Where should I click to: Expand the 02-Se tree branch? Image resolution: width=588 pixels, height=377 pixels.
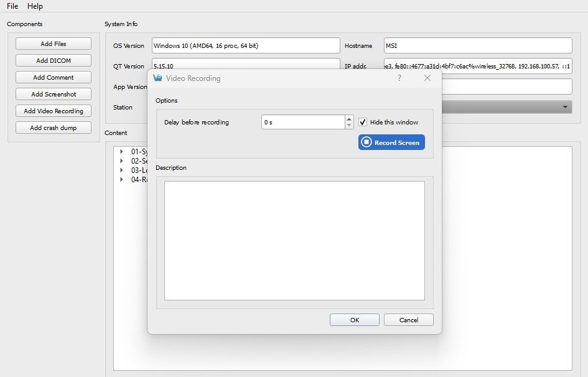[121, 161]
